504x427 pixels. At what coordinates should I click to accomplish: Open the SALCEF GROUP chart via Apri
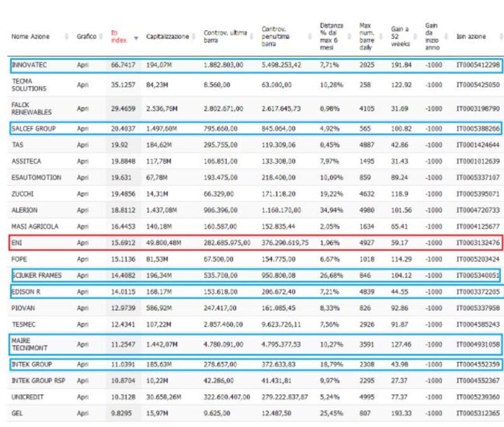click(x=83, y=129)
